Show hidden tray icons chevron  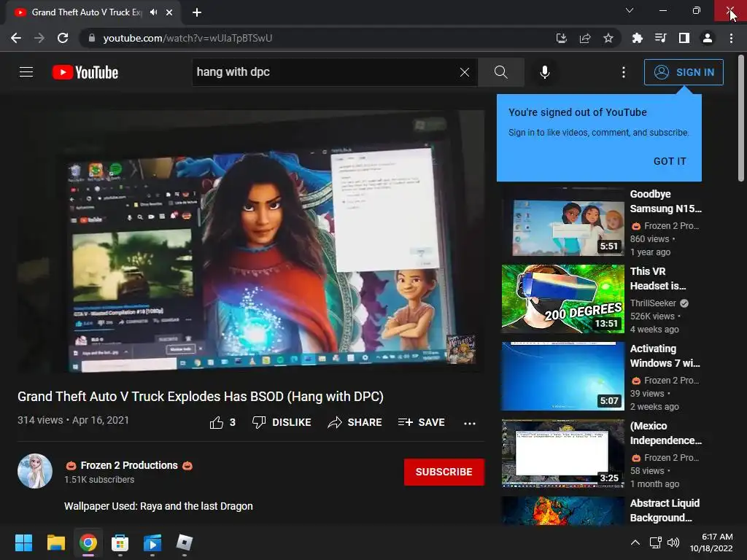[635, 542]
